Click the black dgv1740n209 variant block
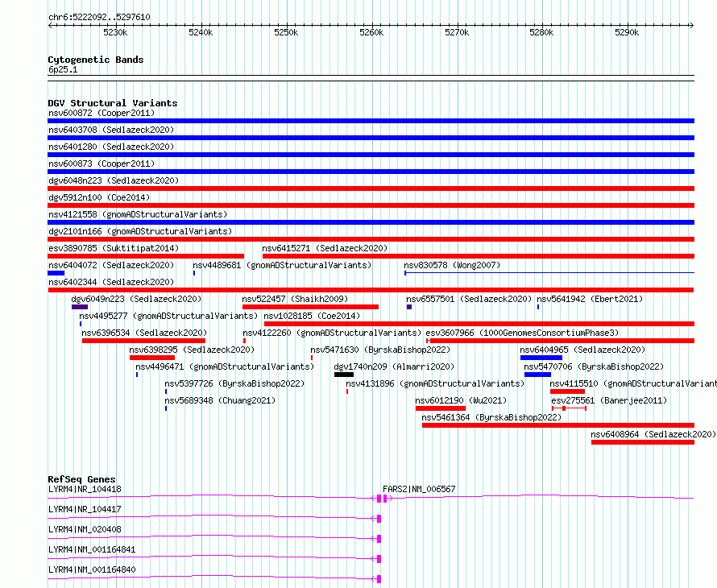 [x=344, y=375]
